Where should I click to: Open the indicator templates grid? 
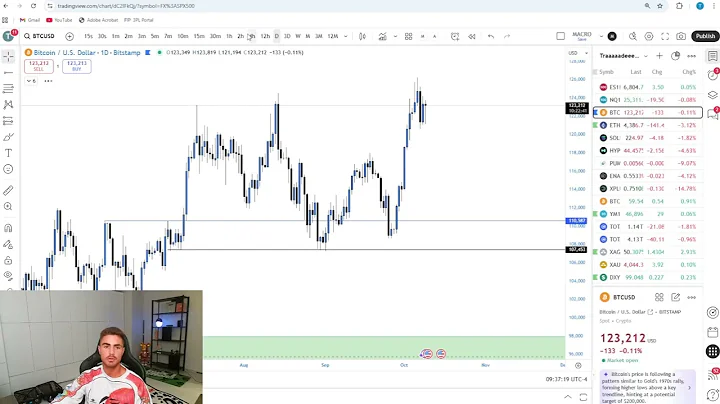pyautogui.click(x=408, y=36)
